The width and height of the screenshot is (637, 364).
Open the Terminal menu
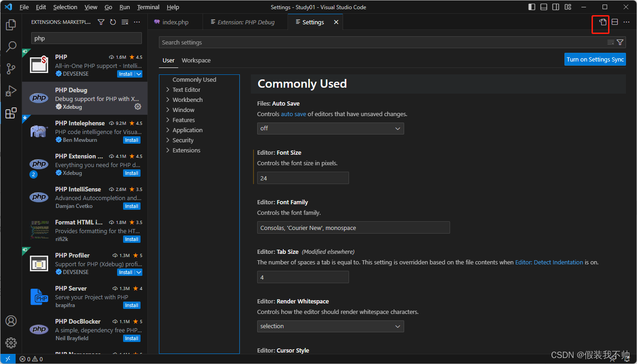[148, 7]
